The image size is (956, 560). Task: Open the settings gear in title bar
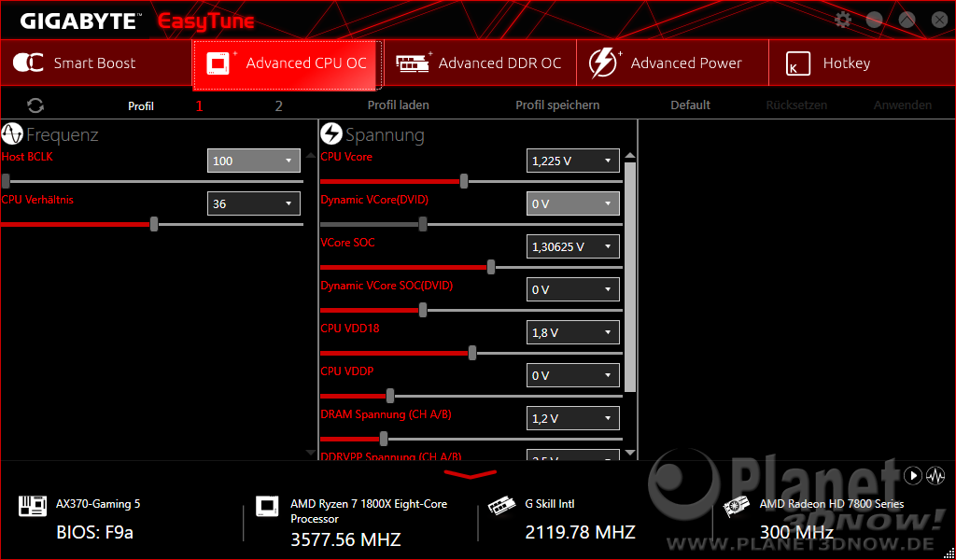pos(843,21)
